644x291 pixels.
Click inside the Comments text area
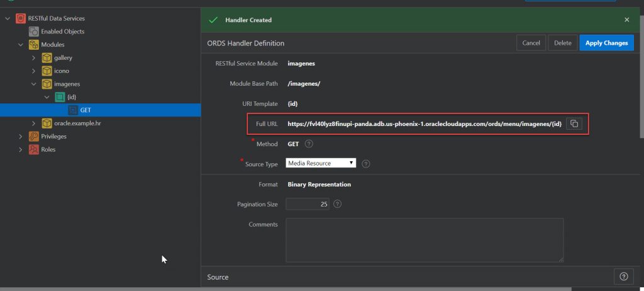[x=425, y=241]
